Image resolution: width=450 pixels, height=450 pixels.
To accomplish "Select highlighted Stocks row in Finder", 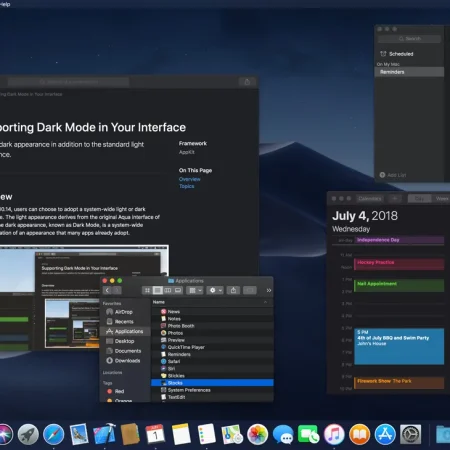I will tap(212, 383).
